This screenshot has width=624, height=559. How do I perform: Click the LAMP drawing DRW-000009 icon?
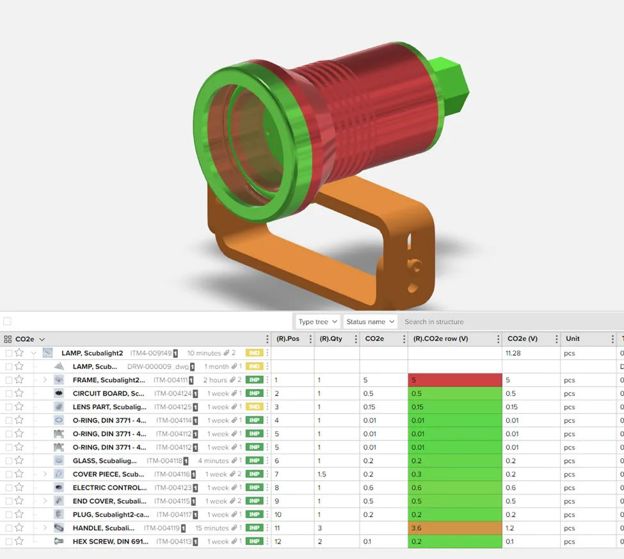click(59, 367)
